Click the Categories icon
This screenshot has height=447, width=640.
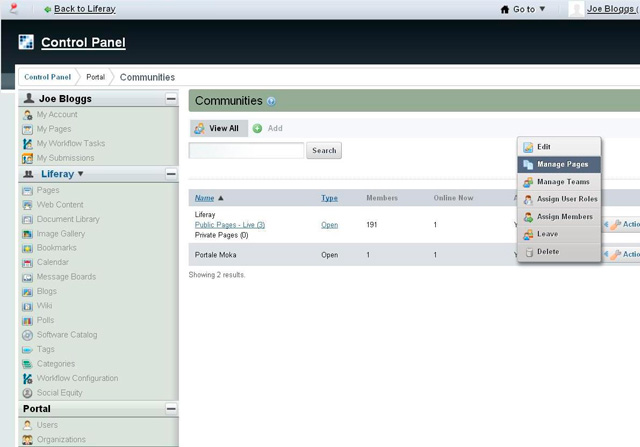pyautogui.click(x=27, y=364)
